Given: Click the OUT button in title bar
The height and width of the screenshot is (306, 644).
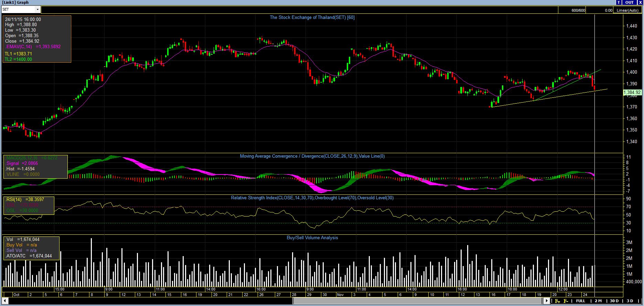Looking at the screenshot, I should [x=630, y=2].
